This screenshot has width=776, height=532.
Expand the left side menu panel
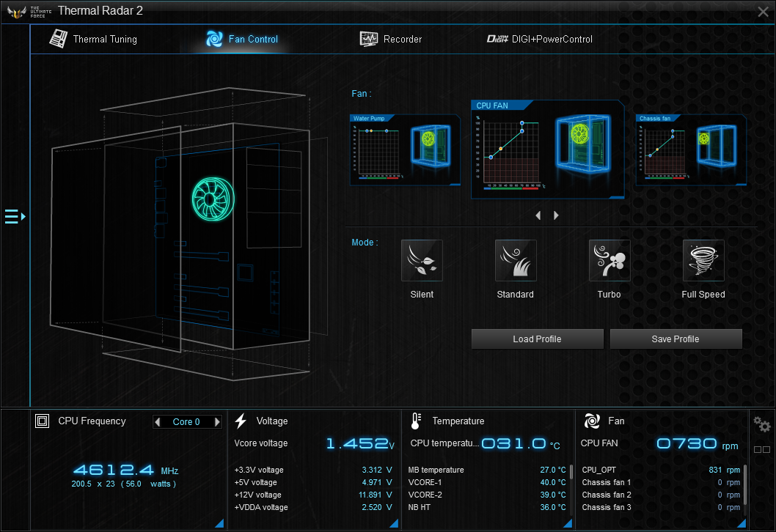[15, 216]
